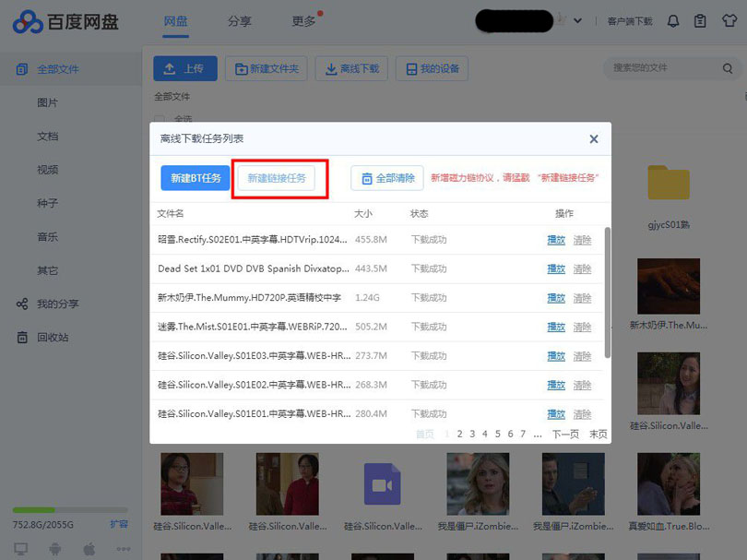Click the 大小 column header
747x560 pixels.
[x=363, y=213]
